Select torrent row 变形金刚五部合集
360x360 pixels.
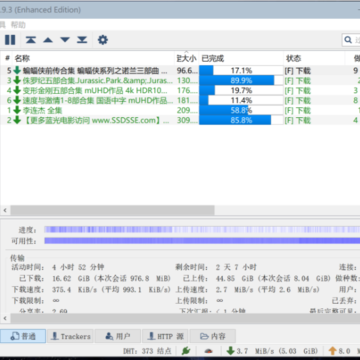(x=180, y=90)
